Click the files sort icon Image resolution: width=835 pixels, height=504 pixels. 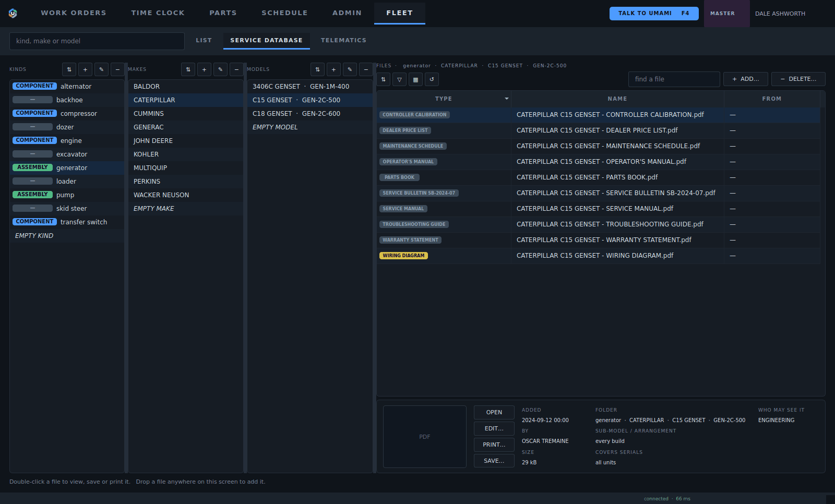383,79
